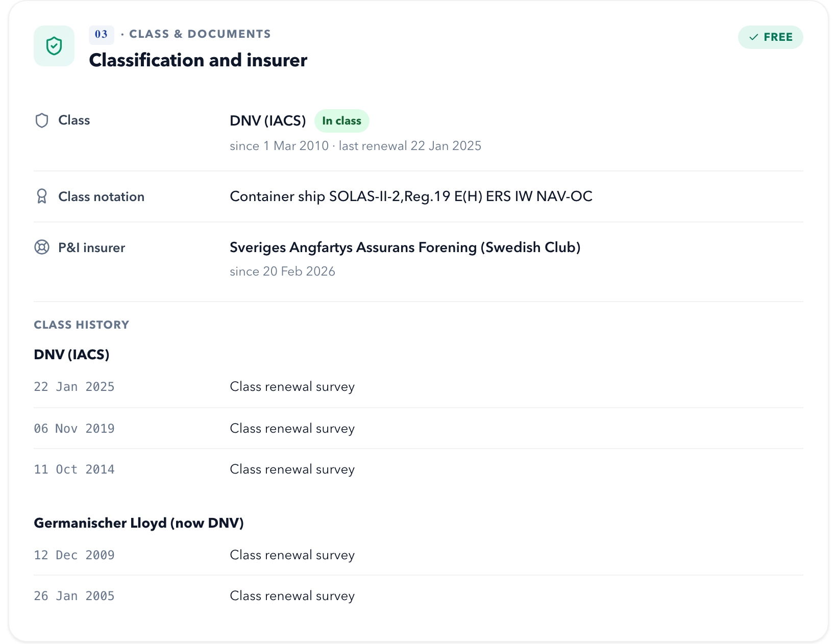This screenshot has height=644, width=837.
Task: Click the Class notation row label
Action: [x=102, y=197]
